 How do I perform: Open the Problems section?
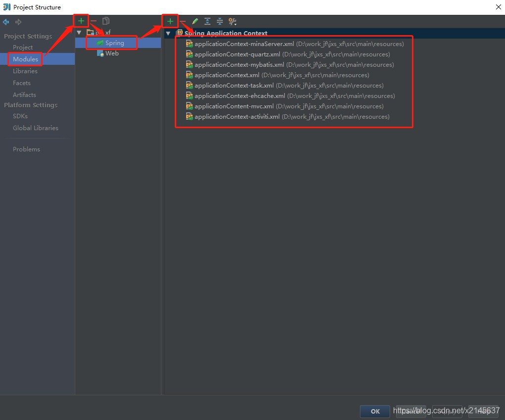pos(26,149)
